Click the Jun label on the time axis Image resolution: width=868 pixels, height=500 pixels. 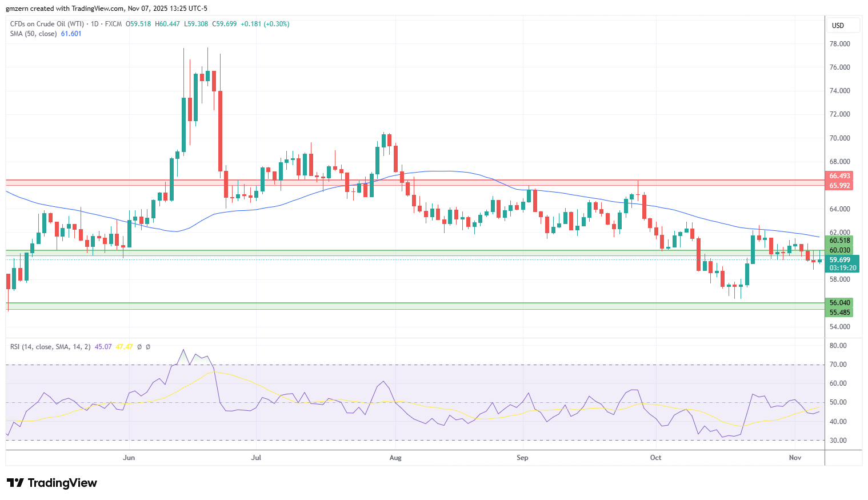129,458
